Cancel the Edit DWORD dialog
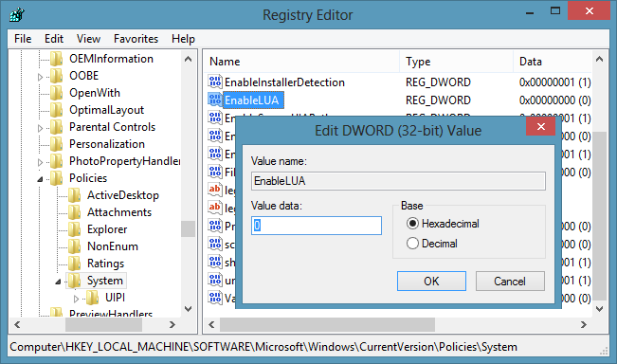The image size is (617, 364). click(x=510, y=281)
